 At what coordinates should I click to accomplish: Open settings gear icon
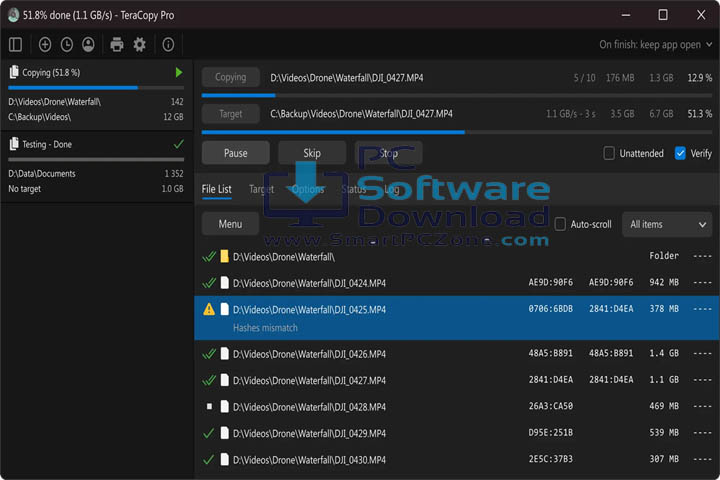coord(139,45)
